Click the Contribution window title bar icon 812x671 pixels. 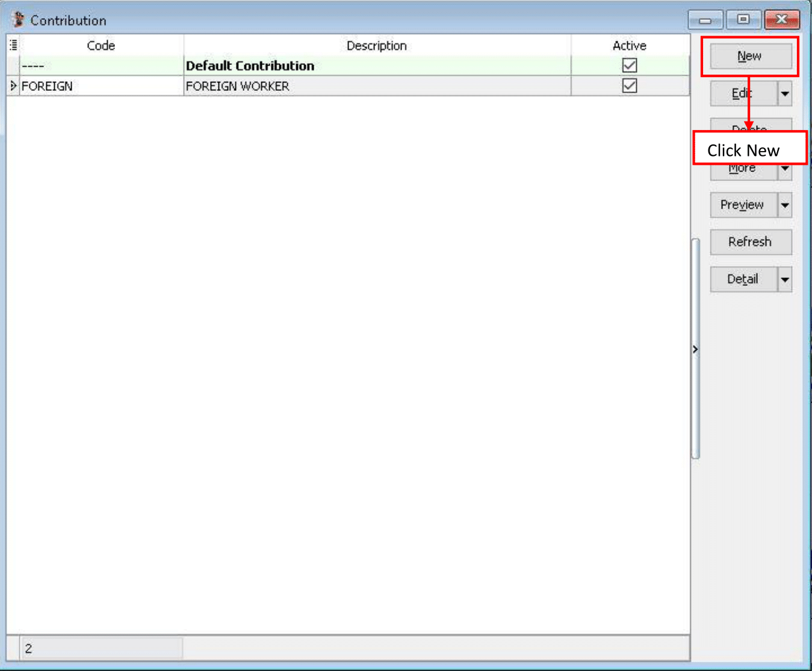(x=18, y=20)
